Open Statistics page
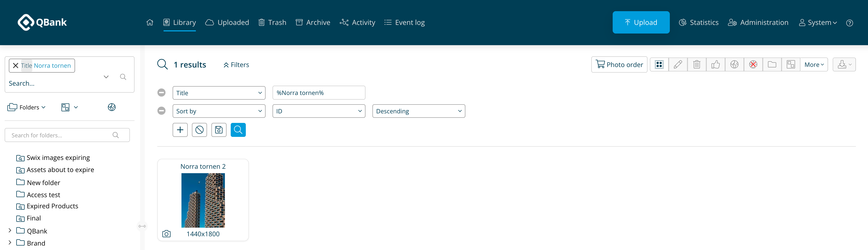 tap(699, 22)
